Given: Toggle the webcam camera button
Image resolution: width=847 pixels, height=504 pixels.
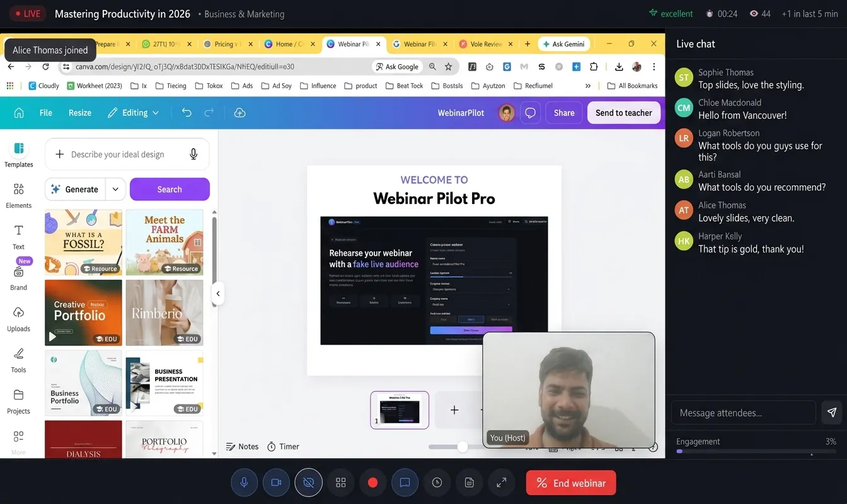Looking at the screenshot, I should [275, 483].
